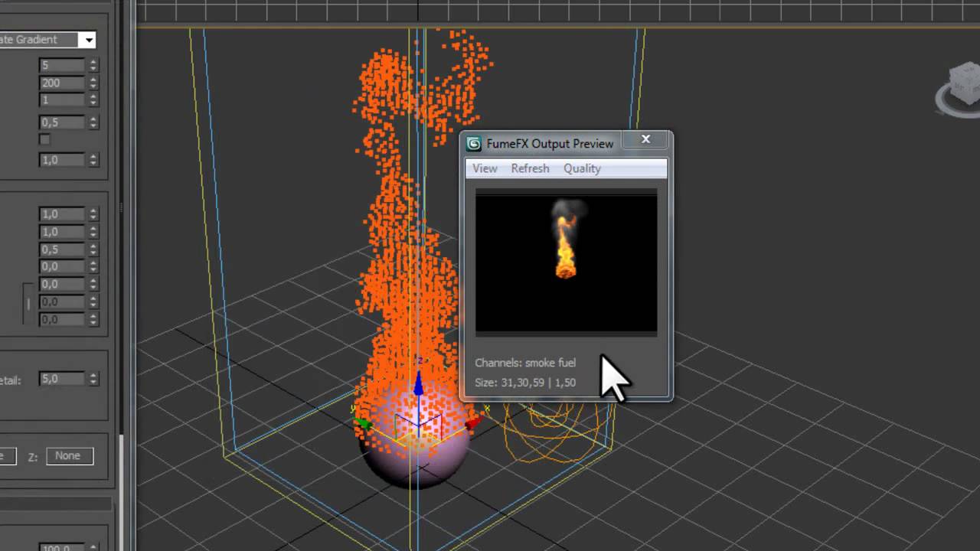Click the spinner arrows beside the Detail 5,0 field
Viewport: 980px width, 551px height.
pyautogui.click(x=93, y=379)
